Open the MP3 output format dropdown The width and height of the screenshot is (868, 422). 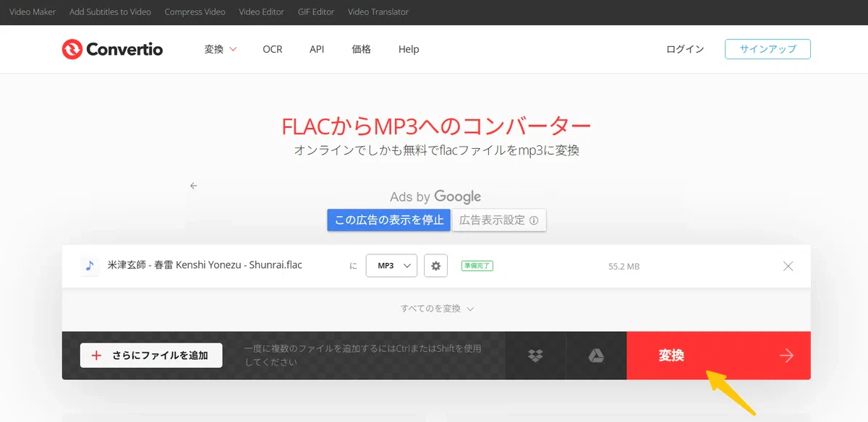391,266
